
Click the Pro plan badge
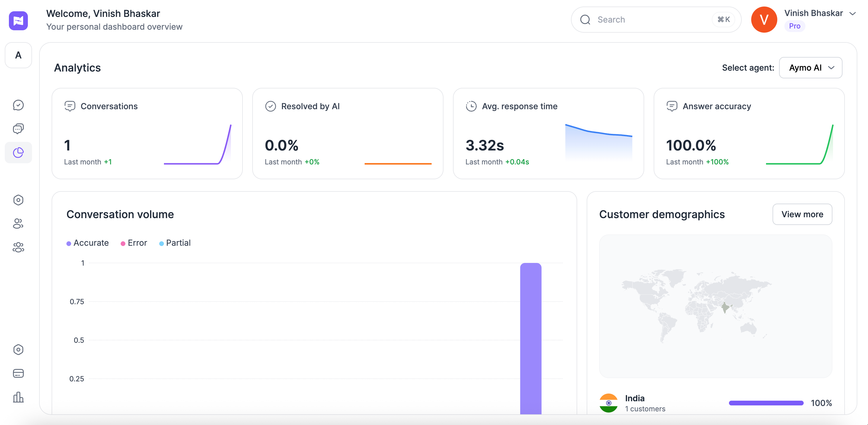click(794, 26)
